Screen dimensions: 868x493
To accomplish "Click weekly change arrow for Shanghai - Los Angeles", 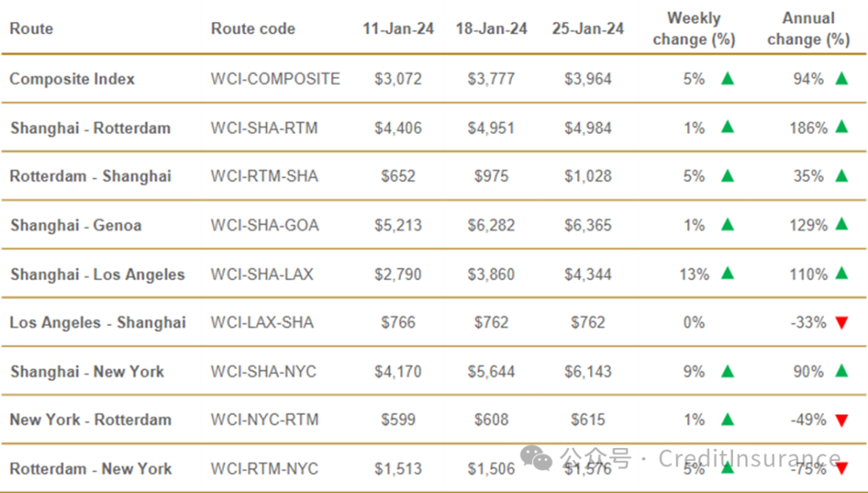I will [x=727, y=273].
